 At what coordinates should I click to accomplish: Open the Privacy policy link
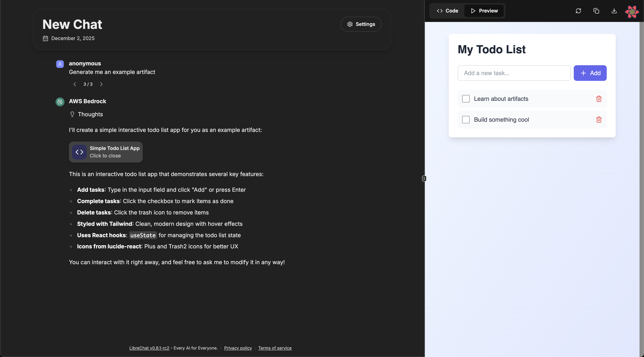pyautogui.click(x=238, y=348)
